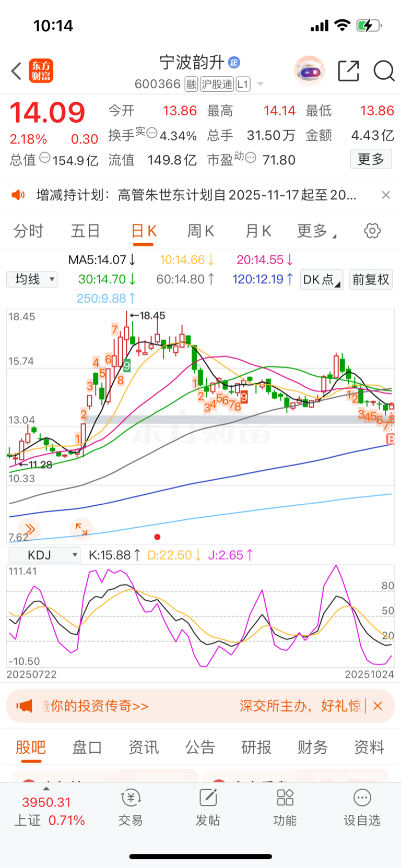Tap the 融 margin tag

pos(191,84)
